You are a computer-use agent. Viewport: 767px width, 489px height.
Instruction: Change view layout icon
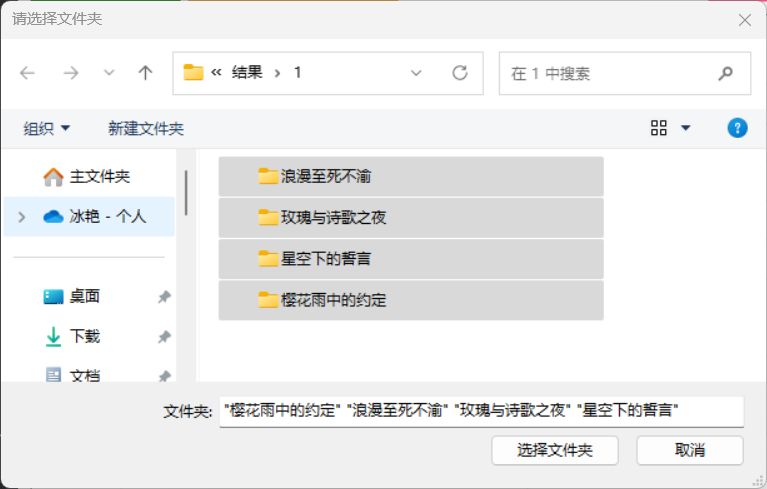(x=658, y=128)
